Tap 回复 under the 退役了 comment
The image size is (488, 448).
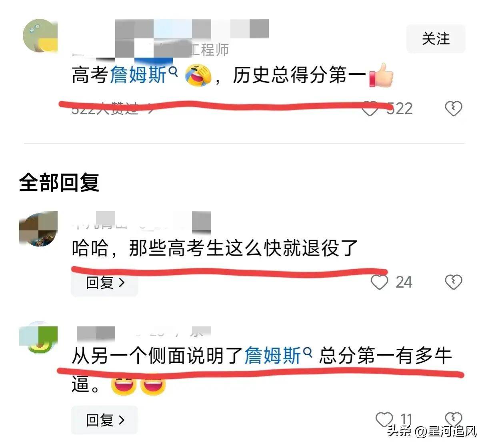tap(105, 283)
